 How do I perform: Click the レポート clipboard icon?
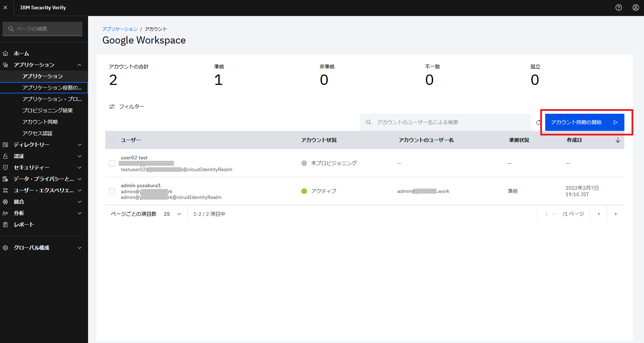(x=5, y=225)
